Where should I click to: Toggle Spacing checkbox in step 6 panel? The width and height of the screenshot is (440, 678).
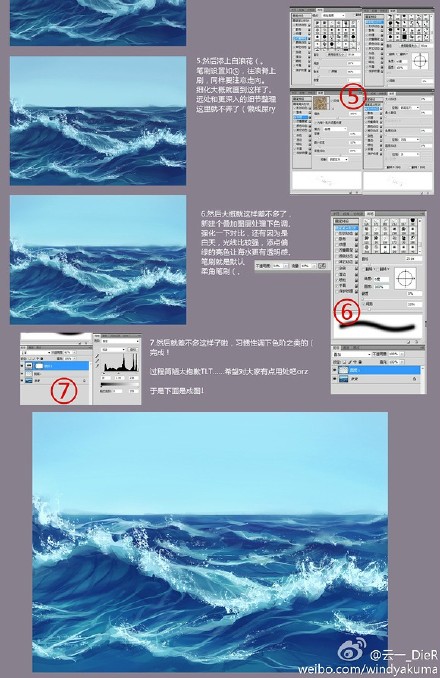[363, 304]
